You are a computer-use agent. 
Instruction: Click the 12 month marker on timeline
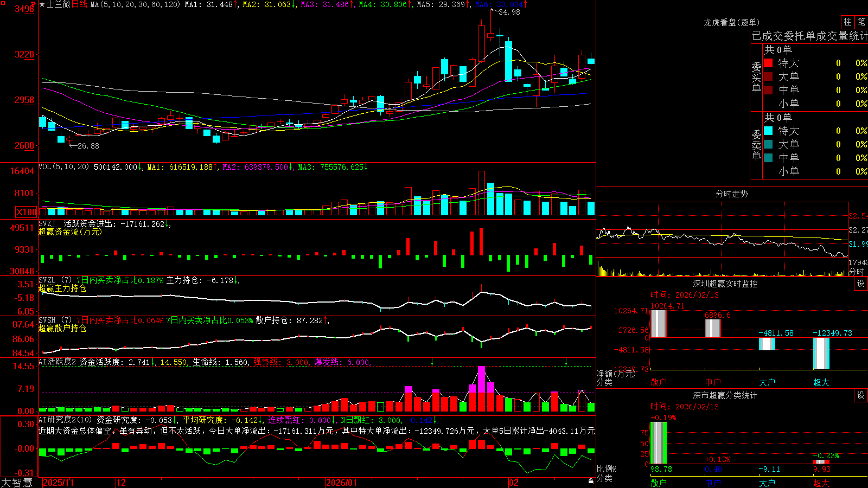pos(121,483)
